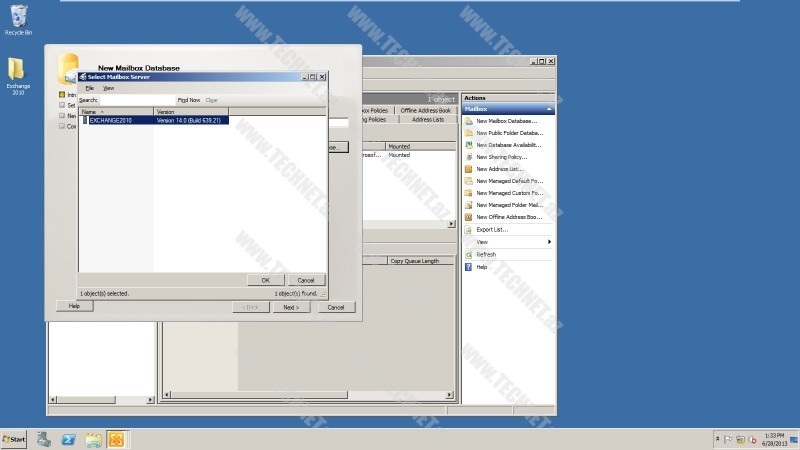The image size is (800, 450).
Task: Click Cancel in Select Mailbox Server dialog
Action: point(306,280)
